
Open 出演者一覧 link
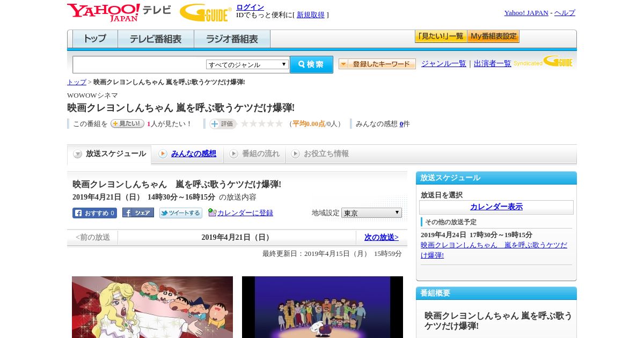coord(492,64)
